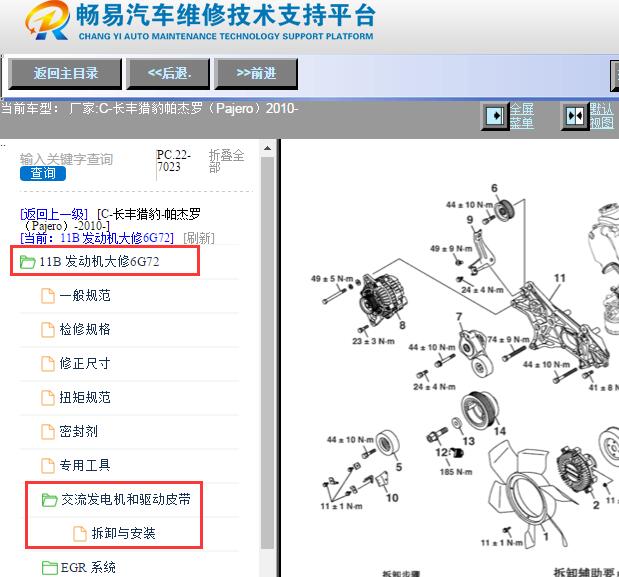Screen dimensions: 619x577
Task: Click the platform R logo
Action: pyautogui.click(x=48, y=21)
